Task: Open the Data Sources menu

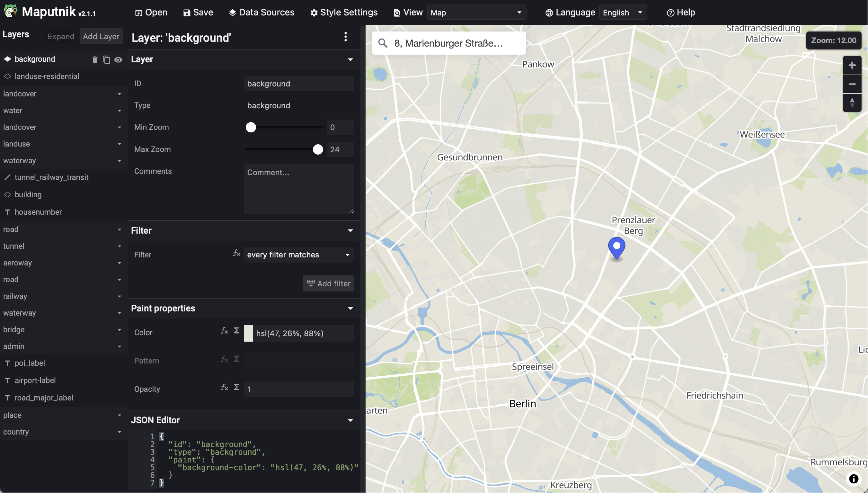Action: coord(261,13)
